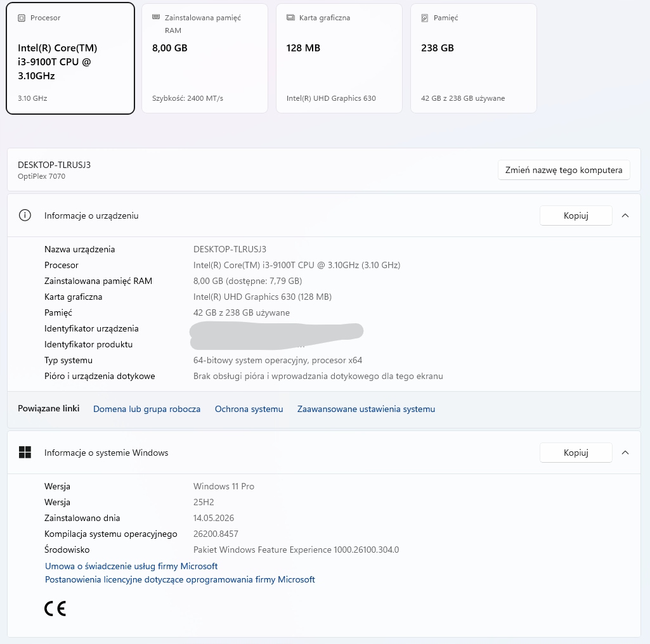Viewport: 650px width, 644px height.
Task: Select the Procesor card
Action: [70, 58]
